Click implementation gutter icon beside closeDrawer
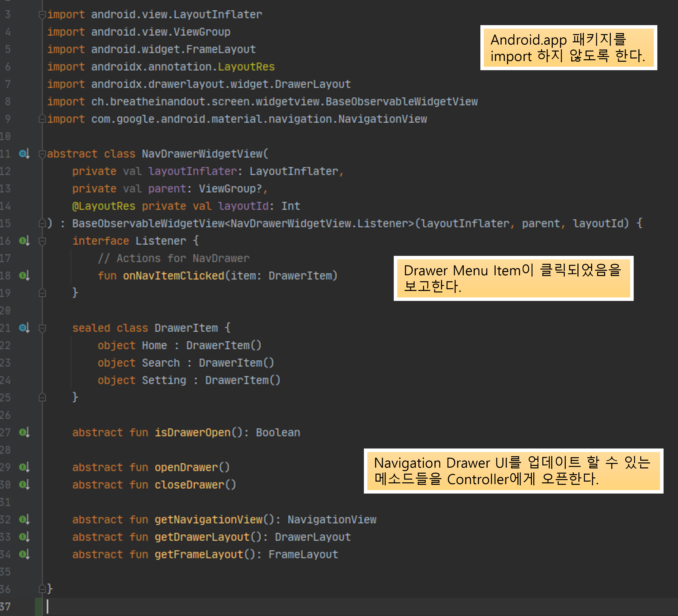Screen dimensions: 678x616 click(x=24, y=485)
